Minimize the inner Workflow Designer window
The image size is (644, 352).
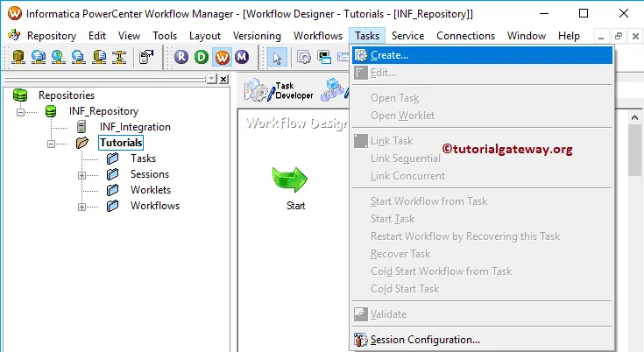(x=601, y=37)
